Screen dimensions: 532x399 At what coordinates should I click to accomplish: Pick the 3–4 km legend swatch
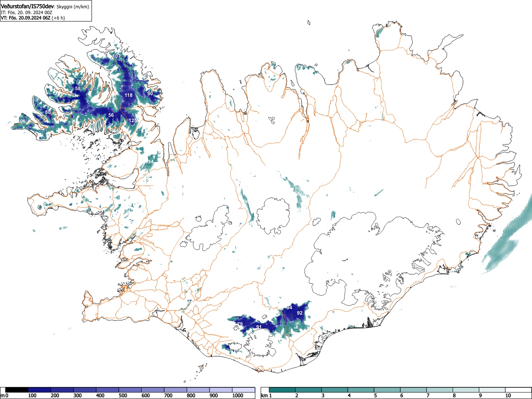(335, 390)
